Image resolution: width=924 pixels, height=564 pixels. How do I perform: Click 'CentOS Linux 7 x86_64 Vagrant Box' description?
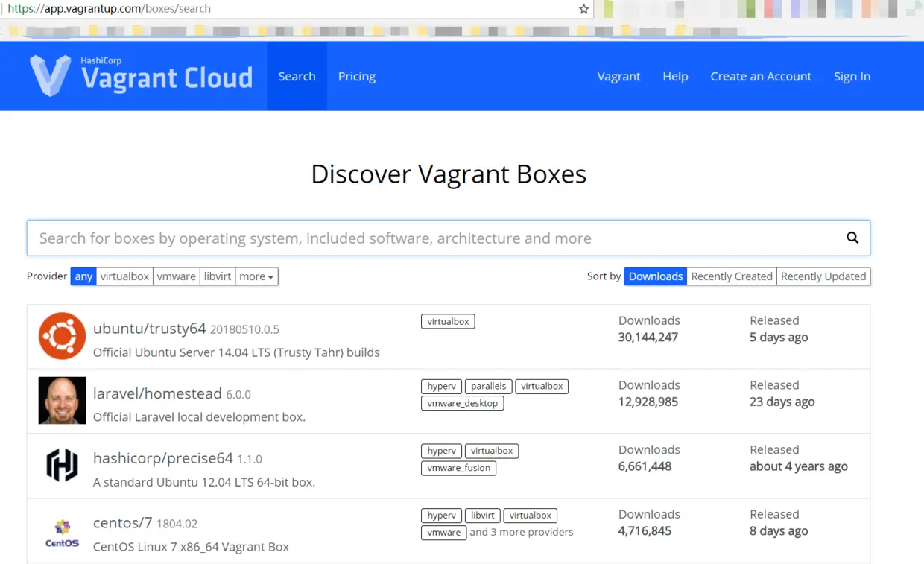[x=191, y=547]
